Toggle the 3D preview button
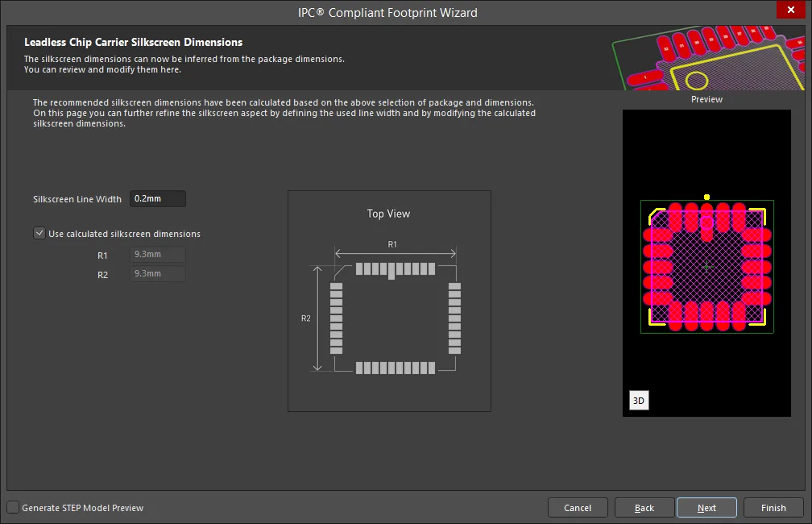 coord(639,400)
